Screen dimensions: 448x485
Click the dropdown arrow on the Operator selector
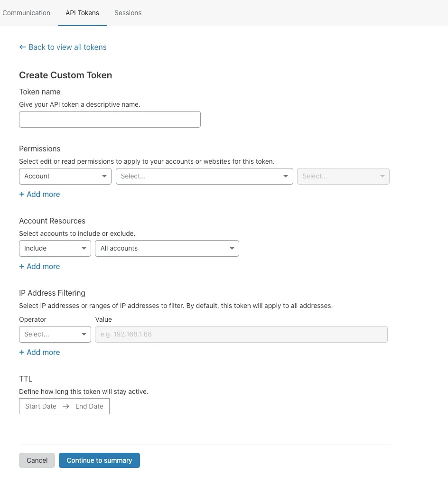(x=84, y=334)
